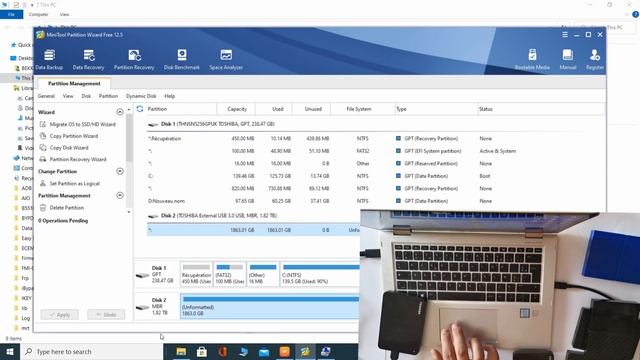The image size is (640, 360).
Task: Create Bootable Media
Action: (532, 60)
